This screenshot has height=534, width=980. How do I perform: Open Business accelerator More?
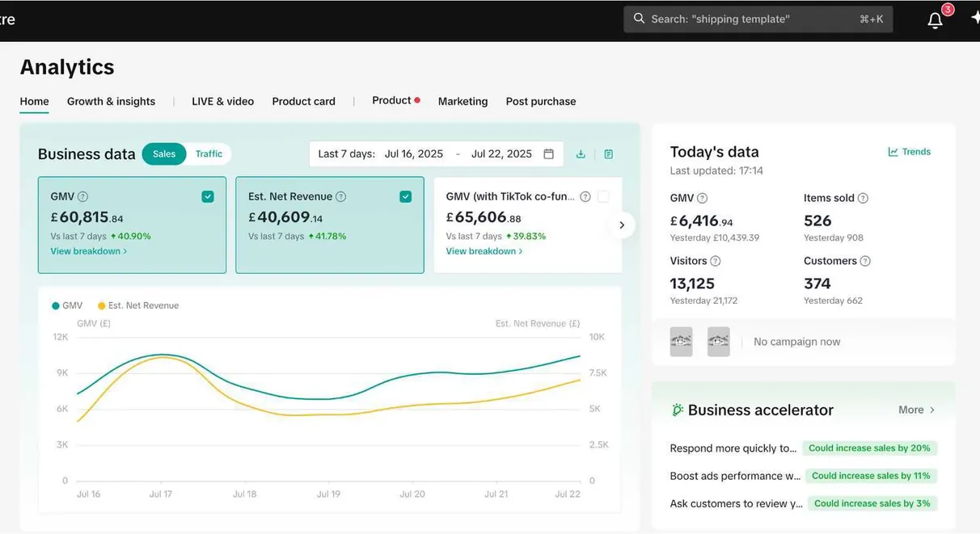917,410
